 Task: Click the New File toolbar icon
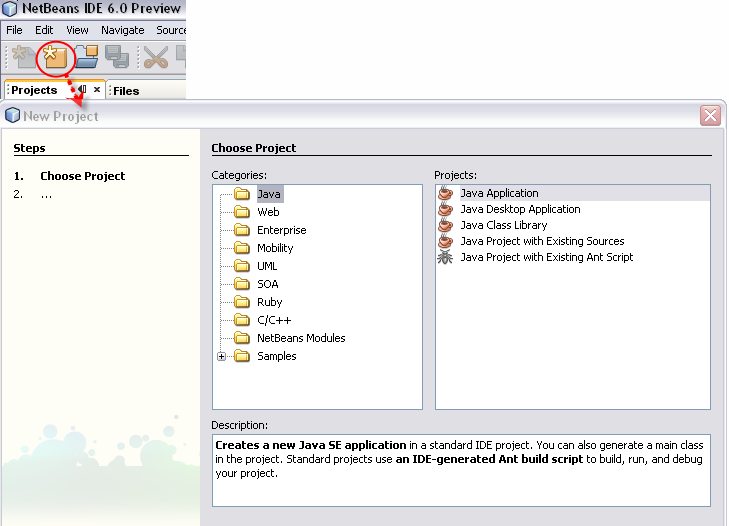click(23, 57)
